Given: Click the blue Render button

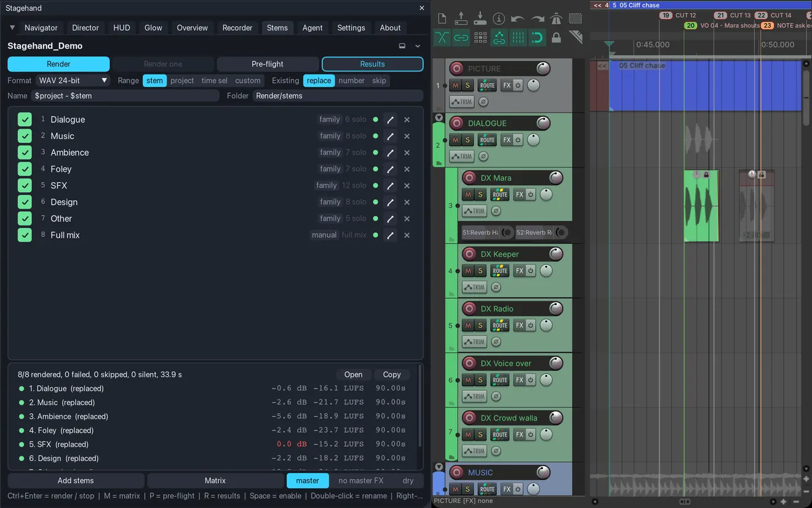Looking at the screenshot, I should coord(58,64).
